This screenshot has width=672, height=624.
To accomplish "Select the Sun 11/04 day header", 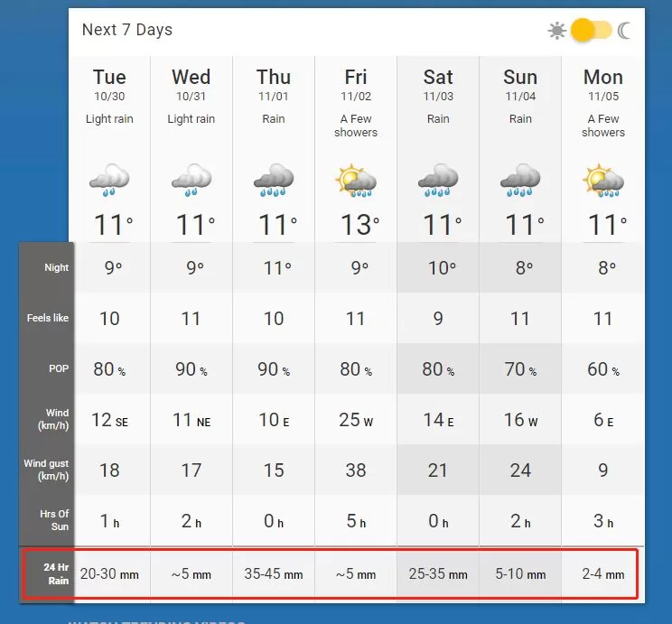I will (520, 85).
